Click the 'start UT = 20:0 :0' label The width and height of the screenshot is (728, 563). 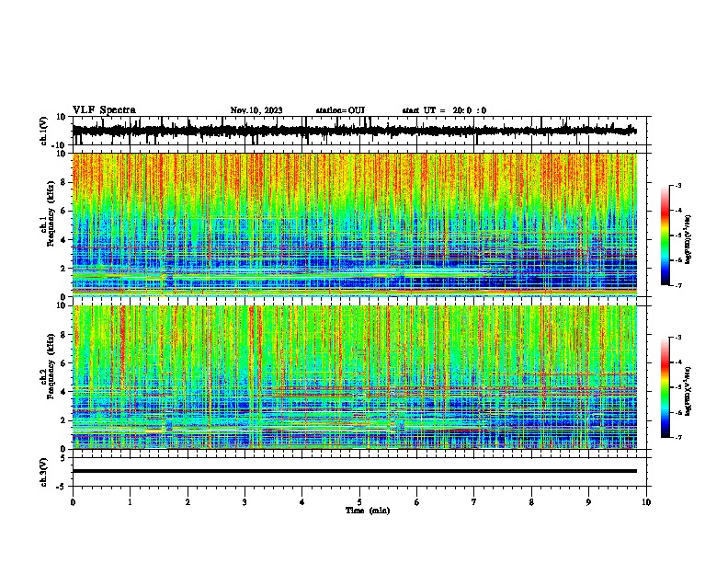[x=444, y=110]
